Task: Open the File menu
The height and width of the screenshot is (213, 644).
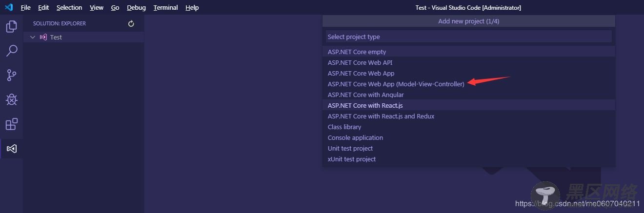Action: 26,7
